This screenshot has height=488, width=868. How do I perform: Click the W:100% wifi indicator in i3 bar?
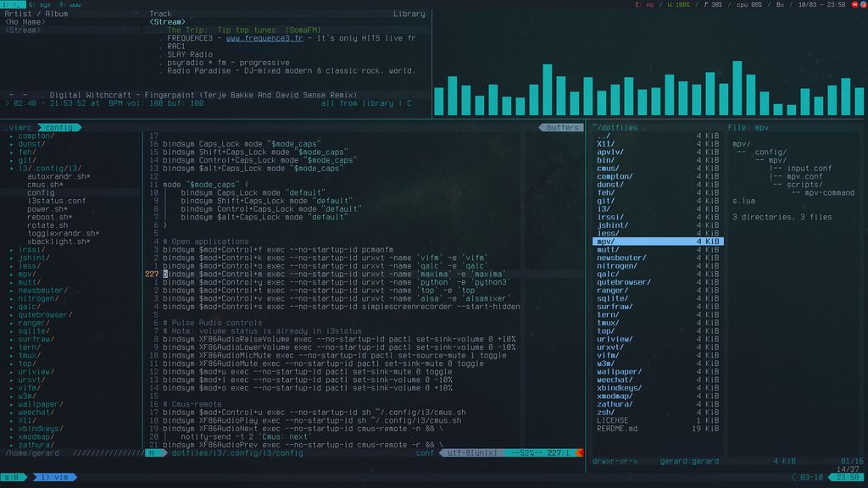pos(679,4)
